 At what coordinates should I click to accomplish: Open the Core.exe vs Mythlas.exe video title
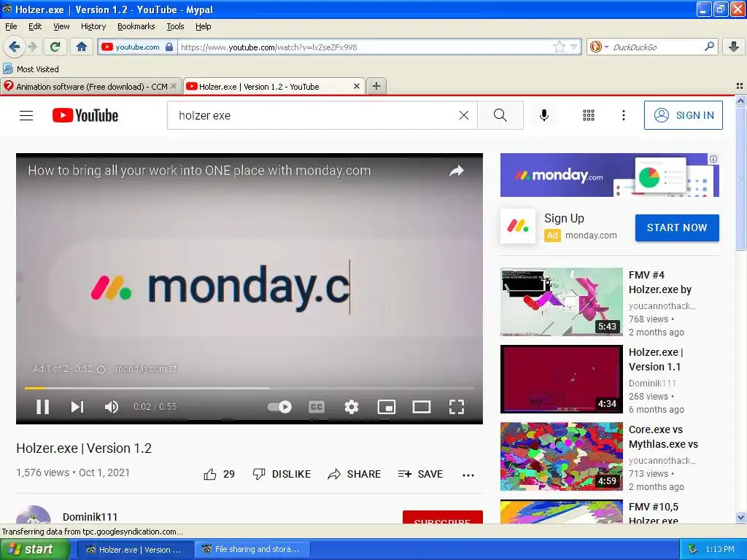[663, 437]
